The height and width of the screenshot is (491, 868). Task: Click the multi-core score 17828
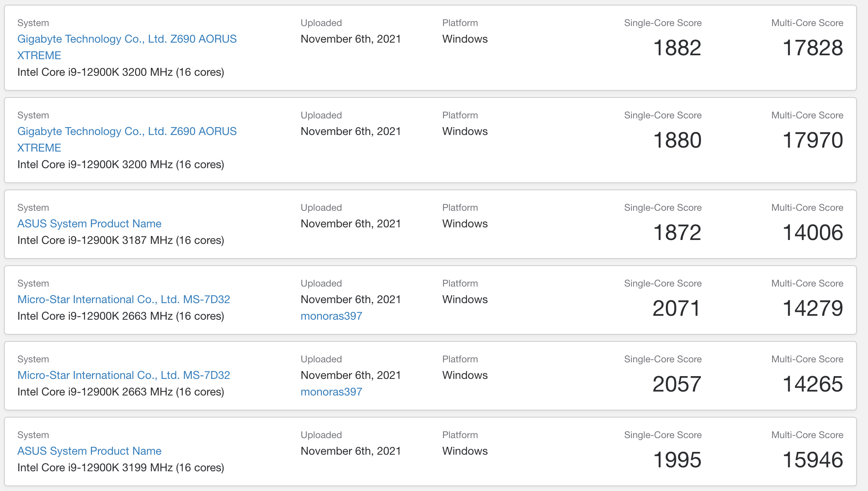[813, 48]
